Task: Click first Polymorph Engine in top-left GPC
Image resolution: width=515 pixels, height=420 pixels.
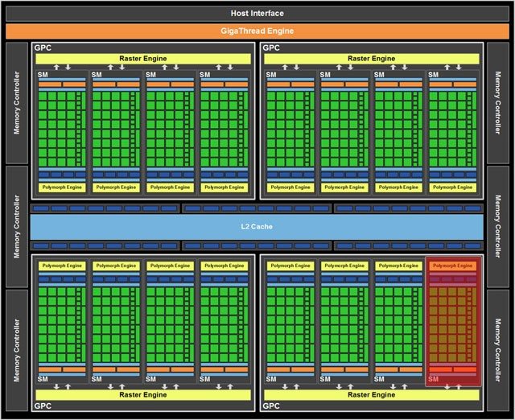Action: 61,187
